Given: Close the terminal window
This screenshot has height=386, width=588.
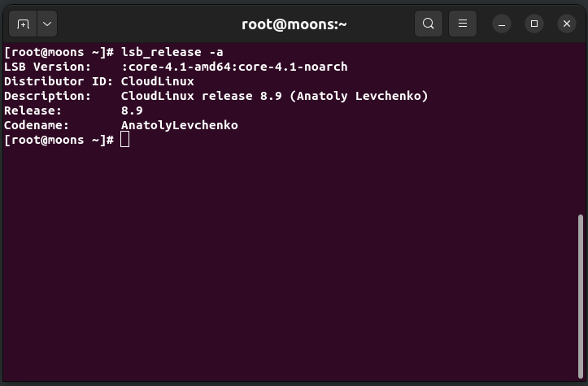Looking at the screenshot, I should (567, 24).
